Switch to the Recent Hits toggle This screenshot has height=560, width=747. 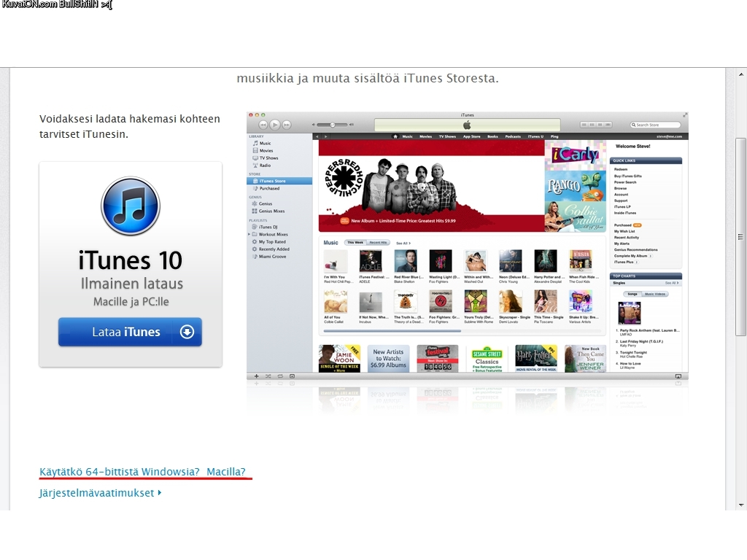(x=378, y=243)
